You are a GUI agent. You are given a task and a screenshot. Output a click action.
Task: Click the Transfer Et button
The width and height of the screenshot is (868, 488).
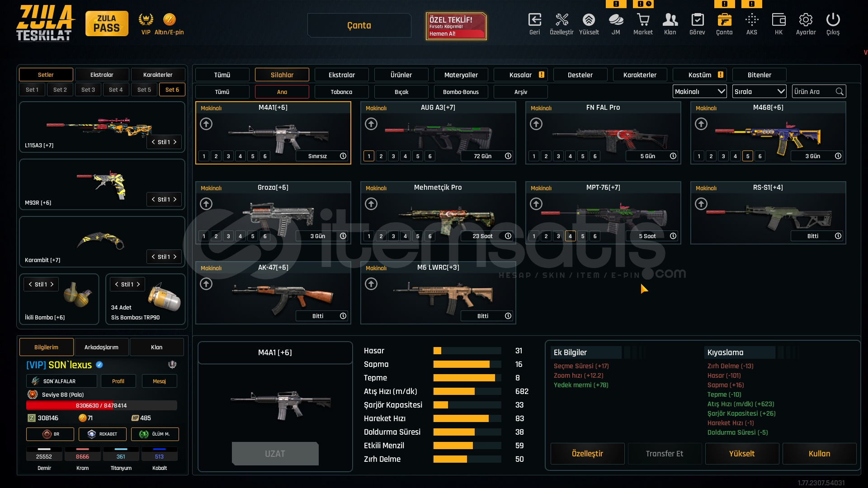coord(665,454)
